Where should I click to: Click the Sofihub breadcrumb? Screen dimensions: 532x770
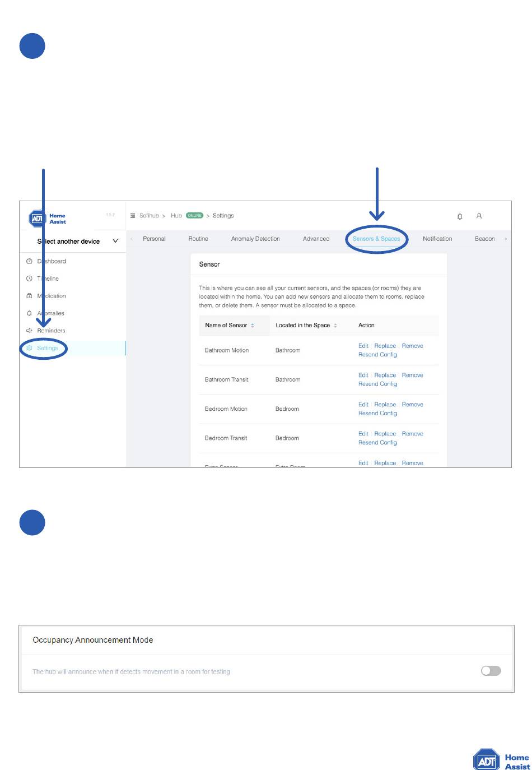(149, 216)
